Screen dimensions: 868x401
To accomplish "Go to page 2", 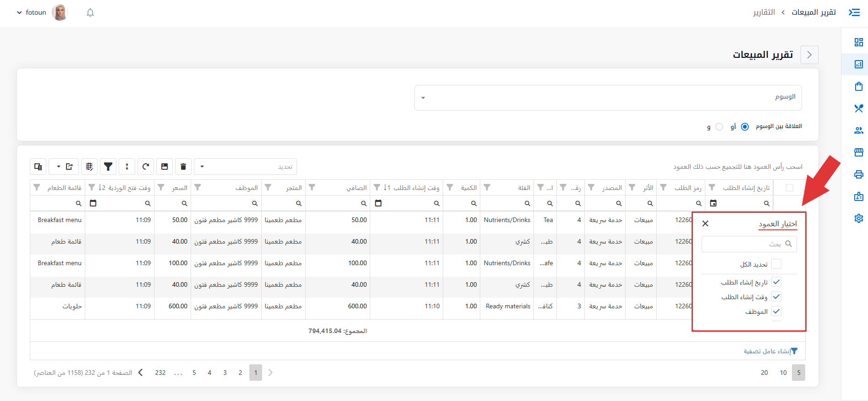I will coord(240,373).
